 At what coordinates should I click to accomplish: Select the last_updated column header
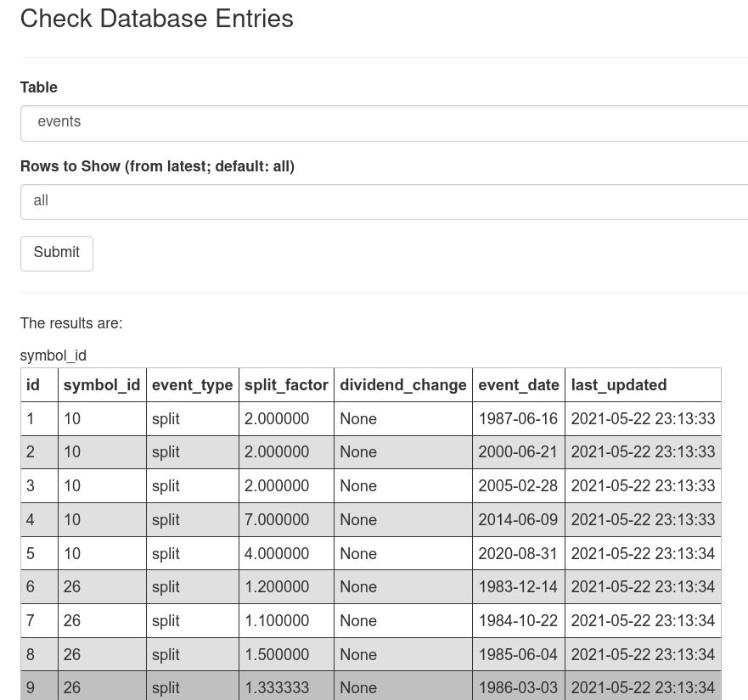[x=619, y=385]
